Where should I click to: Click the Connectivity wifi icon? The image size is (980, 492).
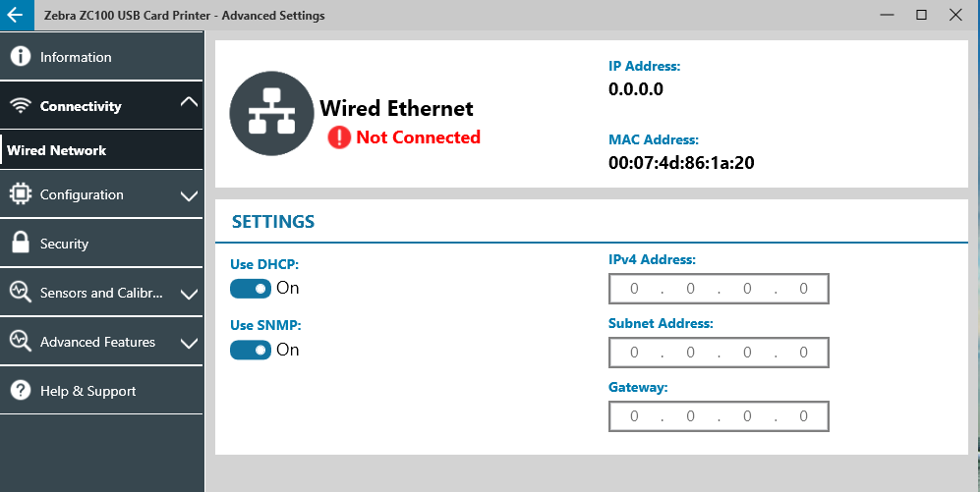click(21, 105)
